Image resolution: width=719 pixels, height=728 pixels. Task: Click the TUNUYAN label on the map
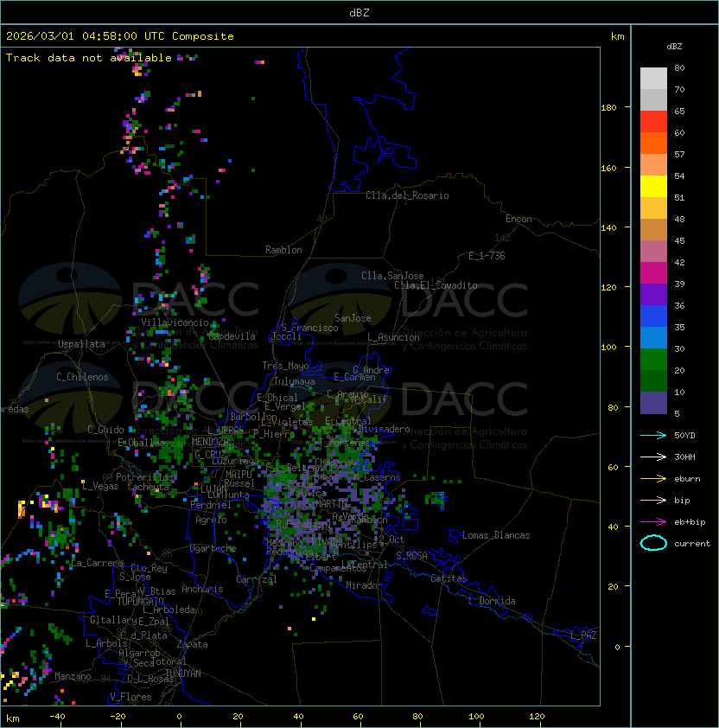(183, 673)
